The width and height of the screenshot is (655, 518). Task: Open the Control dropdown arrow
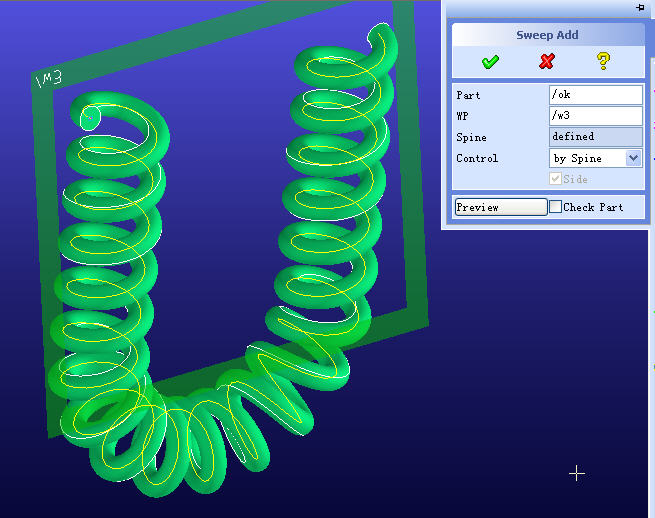tap(634, 158)
